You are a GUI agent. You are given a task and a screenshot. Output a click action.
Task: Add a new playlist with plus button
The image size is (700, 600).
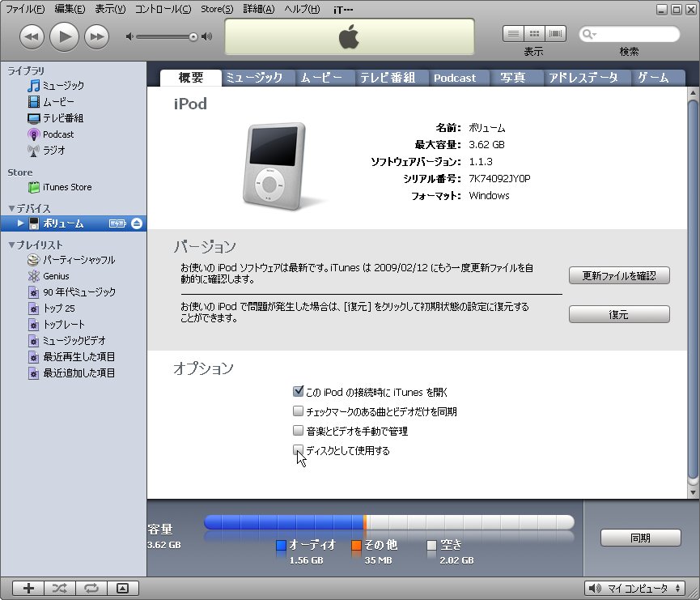(x=28, y=588)
